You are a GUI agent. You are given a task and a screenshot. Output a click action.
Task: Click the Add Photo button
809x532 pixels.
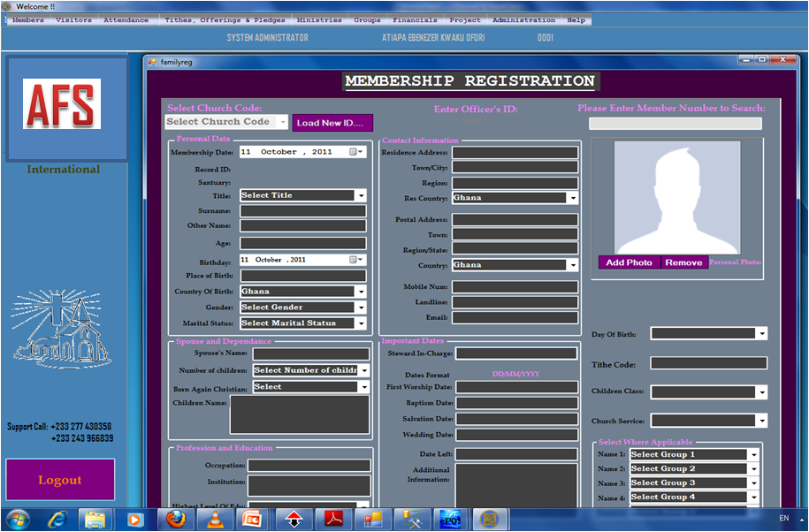coord(629,262)
